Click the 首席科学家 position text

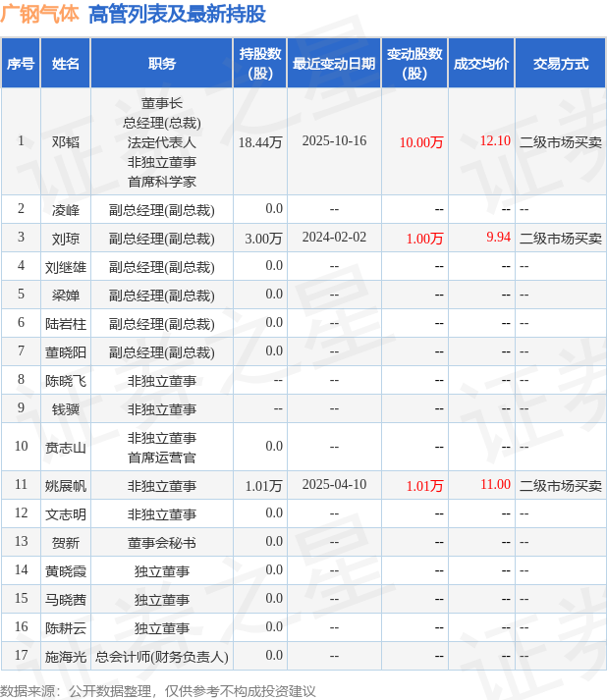point(162,182)
